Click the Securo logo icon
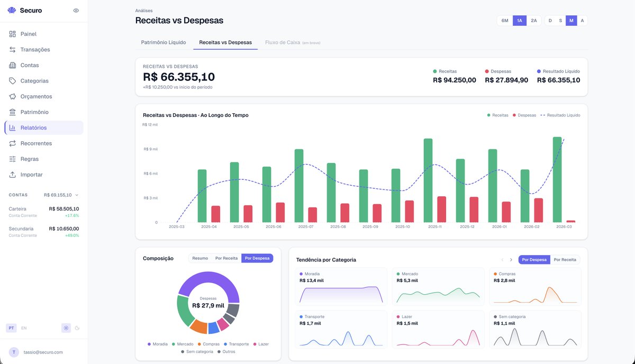Image resolution: width=635 pixels, height=364 pixels. point(12,10)
